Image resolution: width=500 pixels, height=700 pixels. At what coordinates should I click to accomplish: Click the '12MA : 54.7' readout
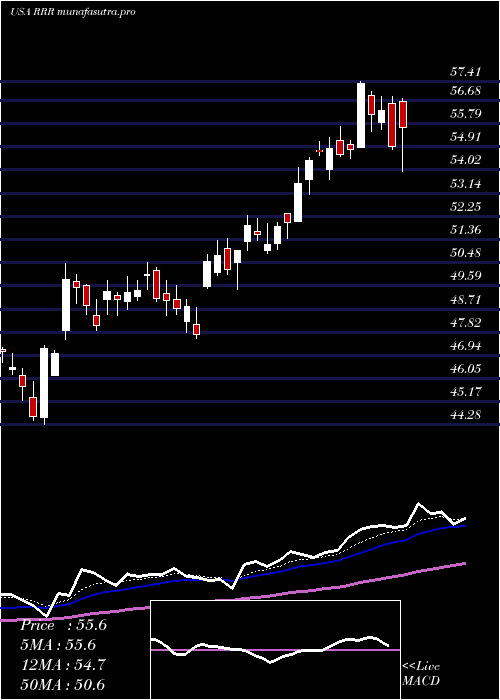click(63, 664)
